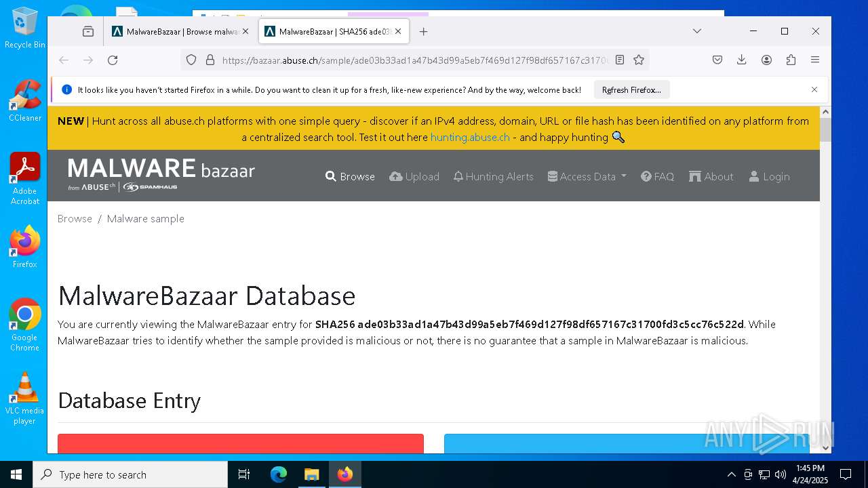Toggle Reader View icon in address bar
The image size is (868, 488).
[620, 60]
